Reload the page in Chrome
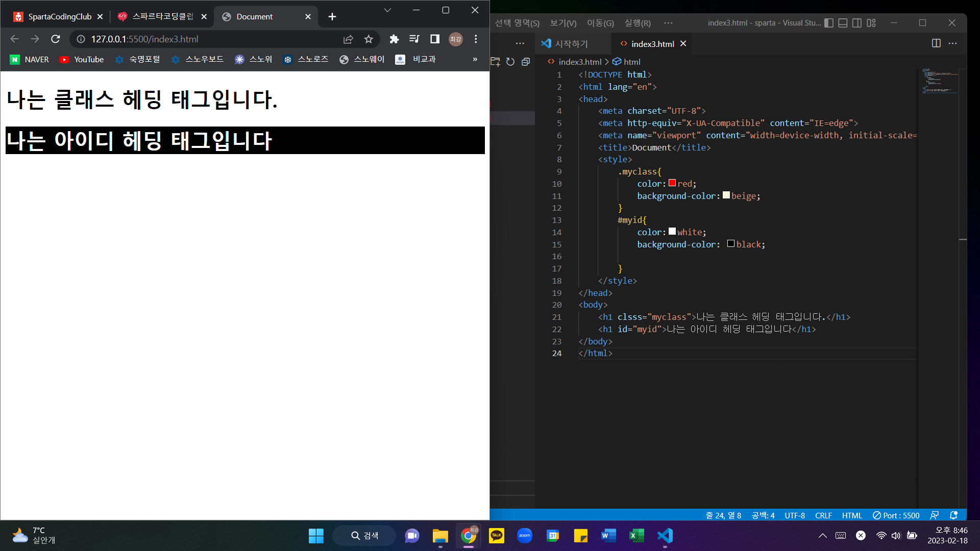Image resolution: width=980 pixels, height=551 pixels. [x=56, y=39]
